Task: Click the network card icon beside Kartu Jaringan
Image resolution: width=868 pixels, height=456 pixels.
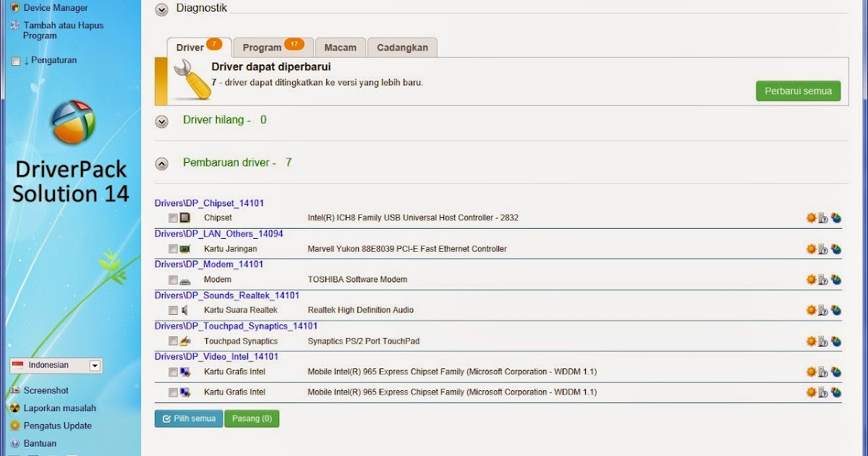Action: (185, 249)
